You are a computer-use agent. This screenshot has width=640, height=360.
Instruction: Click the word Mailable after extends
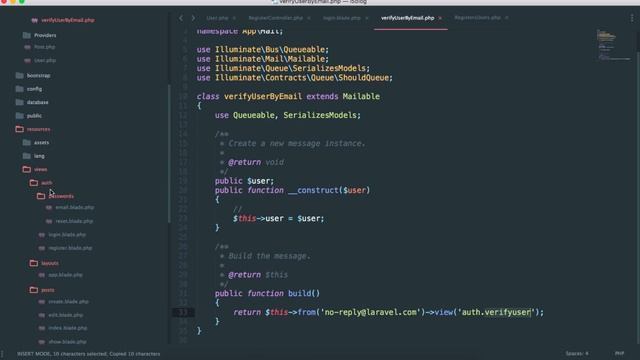click(x=361, y=97)
